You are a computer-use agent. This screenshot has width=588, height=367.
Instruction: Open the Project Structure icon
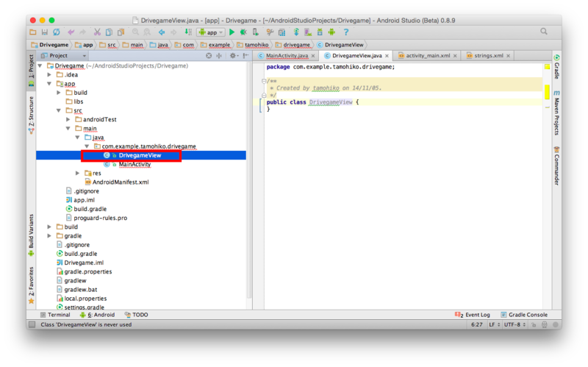coord(282,32)
